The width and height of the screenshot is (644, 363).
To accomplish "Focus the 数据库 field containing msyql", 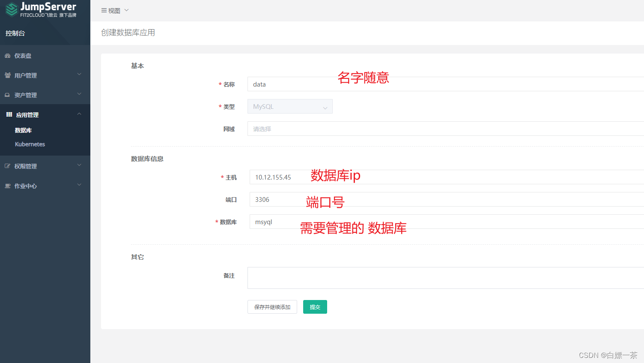I will 447,222.
